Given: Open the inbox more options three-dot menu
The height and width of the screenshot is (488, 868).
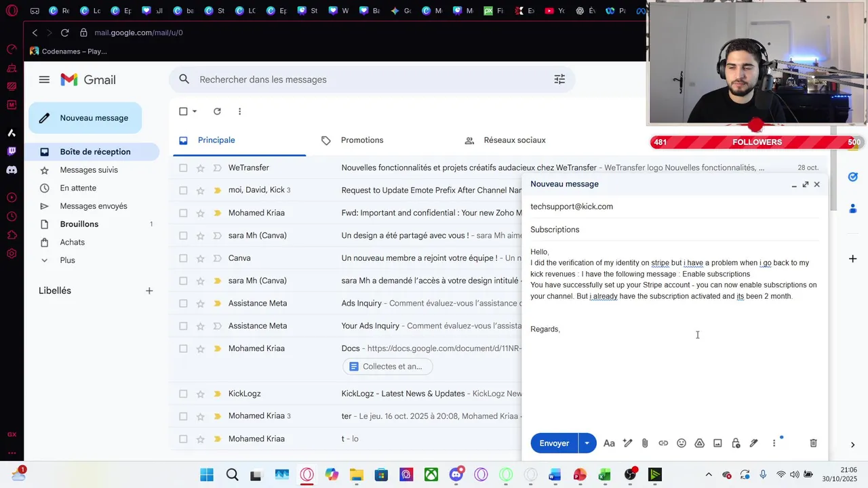Looking at the screenshot, I should pyautogui.click(x=239, y=111).
